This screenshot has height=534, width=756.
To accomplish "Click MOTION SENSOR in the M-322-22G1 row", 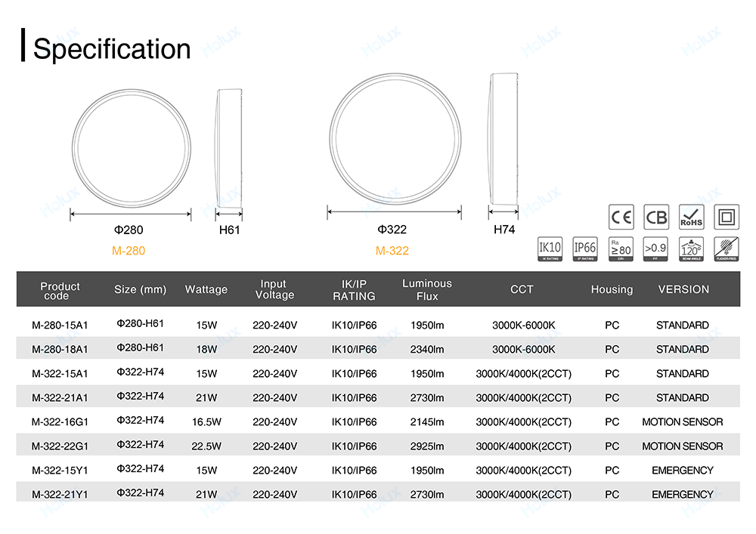I will pyautogui.click(x=682, y=446).
